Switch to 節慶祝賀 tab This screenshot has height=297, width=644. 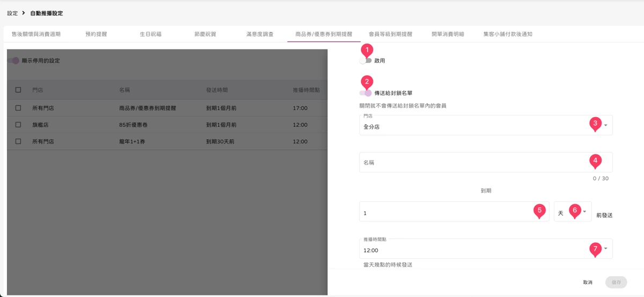coord(205,34)
